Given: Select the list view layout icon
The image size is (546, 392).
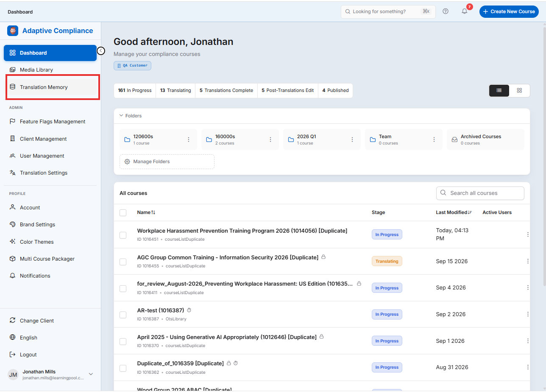Looking at the screenshot, I should coord(499,90).
